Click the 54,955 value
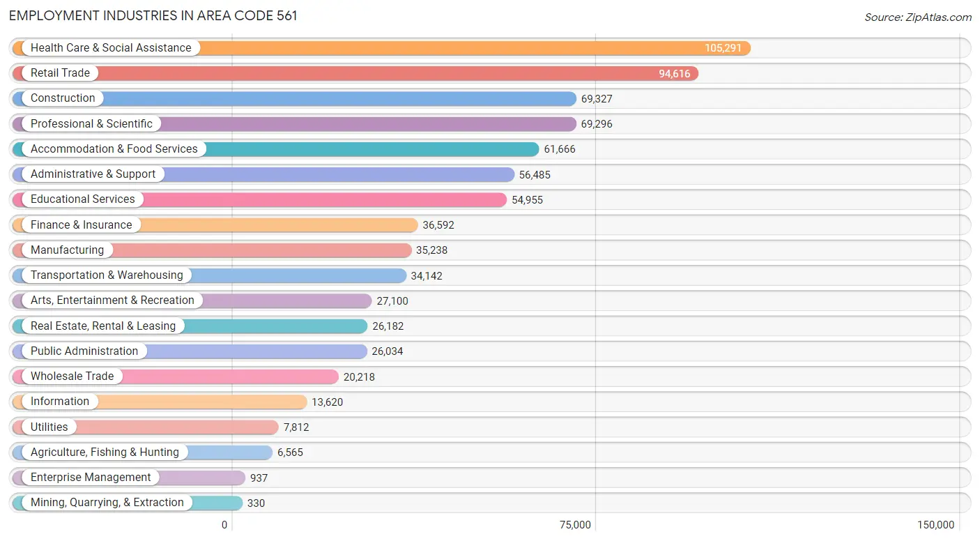Screen dimensions: 980x541 [x=527, y=200]
